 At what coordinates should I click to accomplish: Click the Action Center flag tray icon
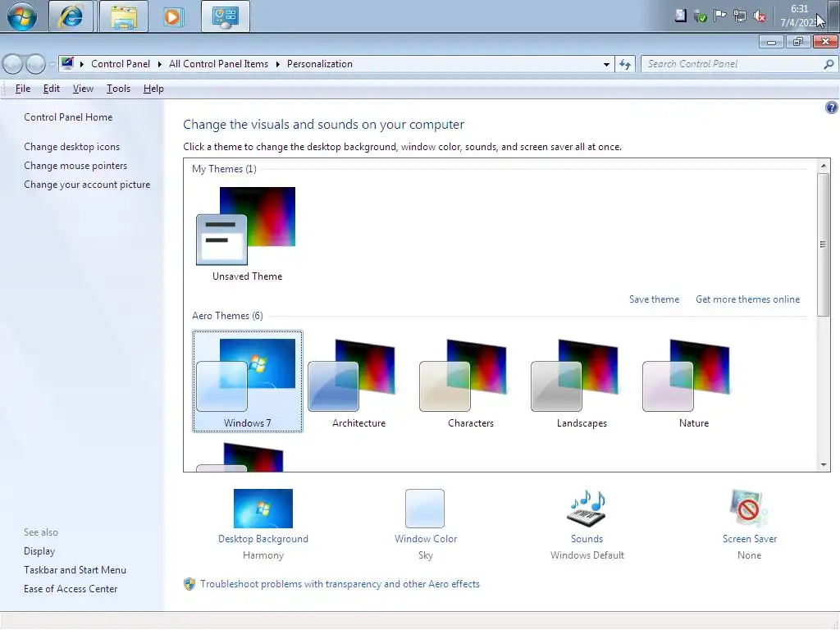tap(719, 16)
